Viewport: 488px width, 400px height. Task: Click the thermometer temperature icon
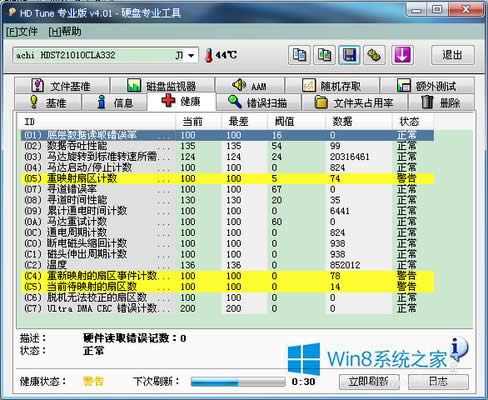[x=209, y=55]
